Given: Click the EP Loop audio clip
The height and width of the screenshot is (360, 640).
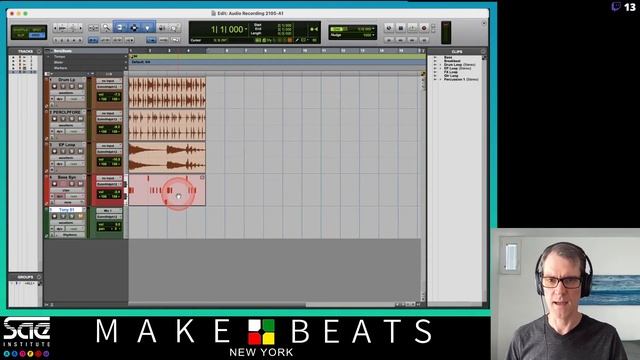Looking at the screenshot, I should [167, 158].
